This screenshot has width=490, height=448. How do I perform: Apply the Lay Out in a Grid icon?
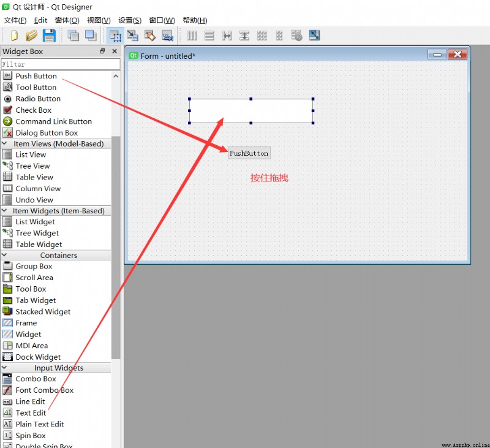[x=262, y=36]
